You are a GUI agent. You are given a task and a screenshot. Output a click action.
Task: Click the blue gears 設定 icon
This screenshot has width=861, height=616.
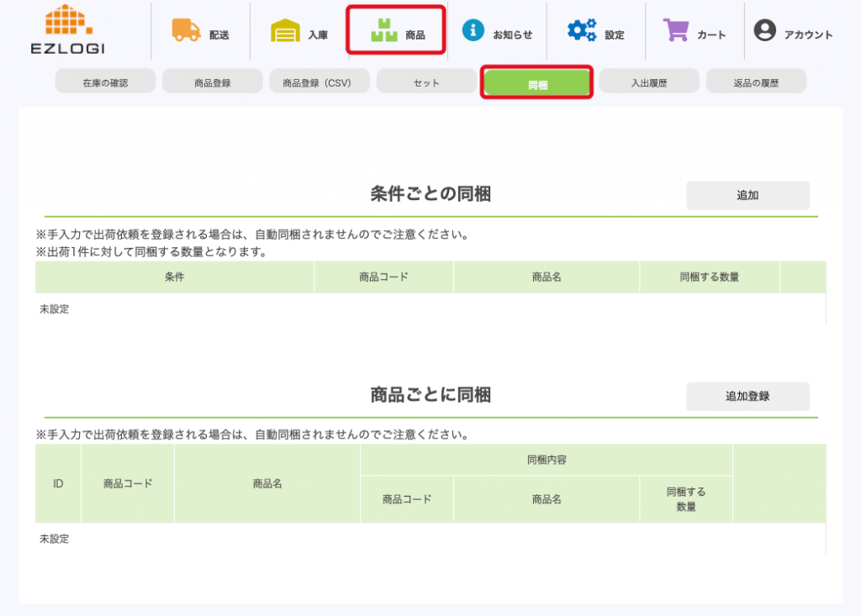coord(581,31)
